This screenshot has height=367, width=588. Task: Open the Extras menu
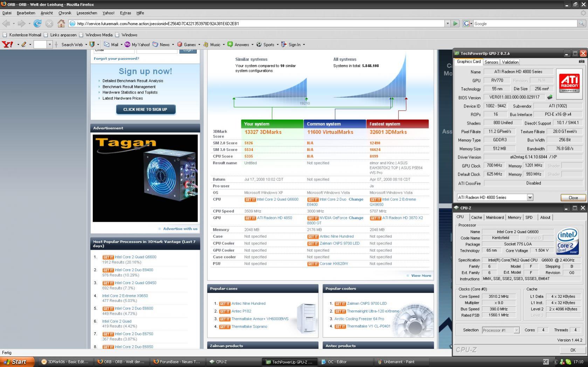pyautogui.click(x=125, y=13)
